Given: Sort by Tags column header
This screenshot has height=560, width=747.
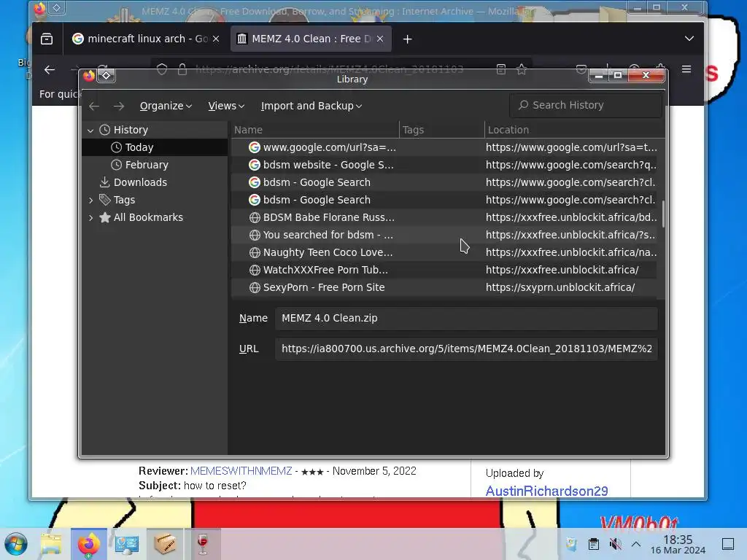Looking at the screenshot, I should [x=441, y=130].
